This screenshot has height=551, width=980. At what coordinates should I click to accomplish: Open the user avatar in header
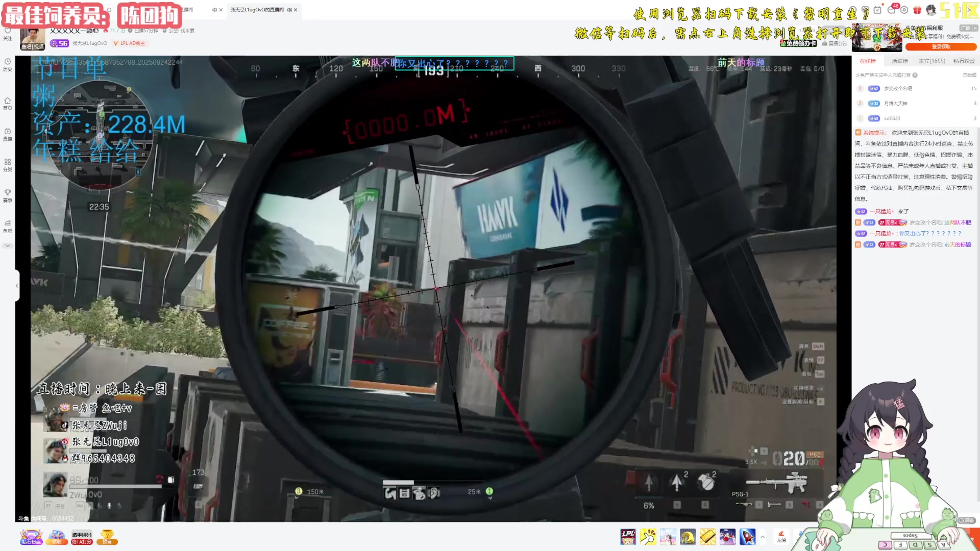pos(931,10)
